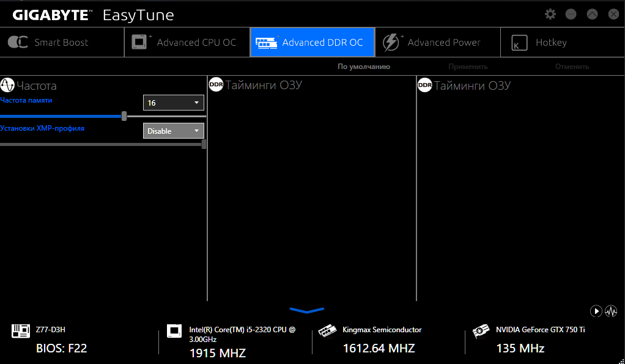Go to the Advanced Power tab

438,42
